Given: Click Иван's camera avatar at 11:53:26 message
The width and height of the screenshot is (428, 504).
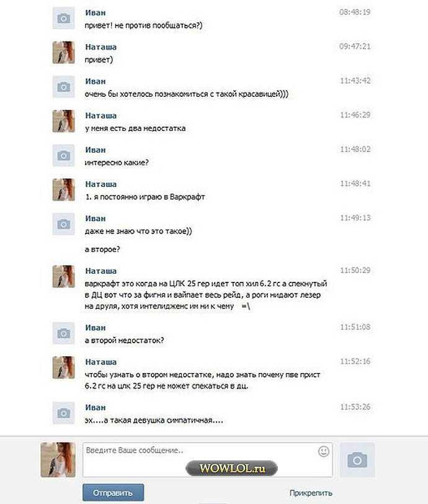Looking at the screenshot, I should coord(64,413).
